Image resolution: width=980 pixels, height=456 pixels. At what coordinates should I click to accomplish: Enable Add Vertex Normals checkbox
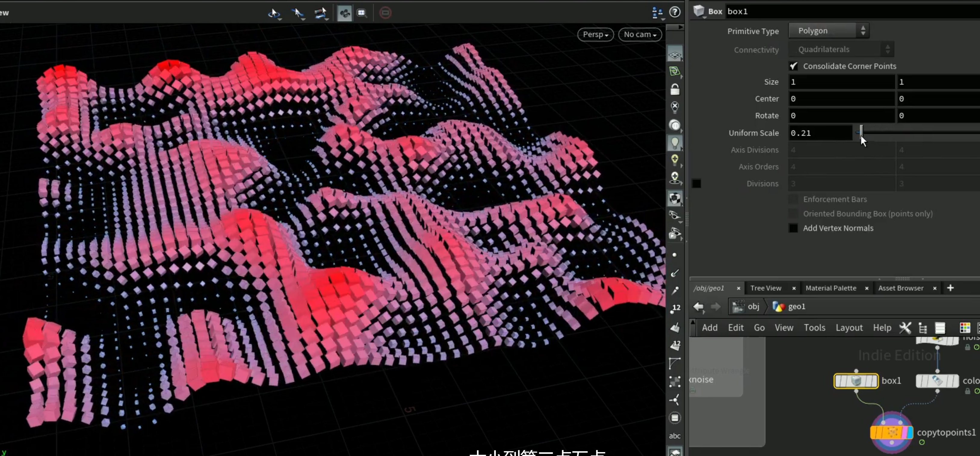[x=793, y=228]
